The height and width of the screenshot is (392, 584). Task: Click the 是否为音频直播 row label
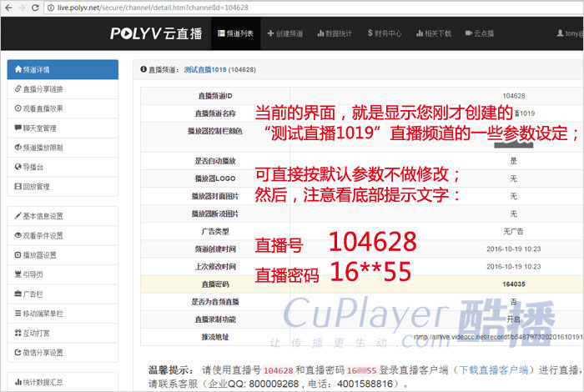(x=215, y=302)
